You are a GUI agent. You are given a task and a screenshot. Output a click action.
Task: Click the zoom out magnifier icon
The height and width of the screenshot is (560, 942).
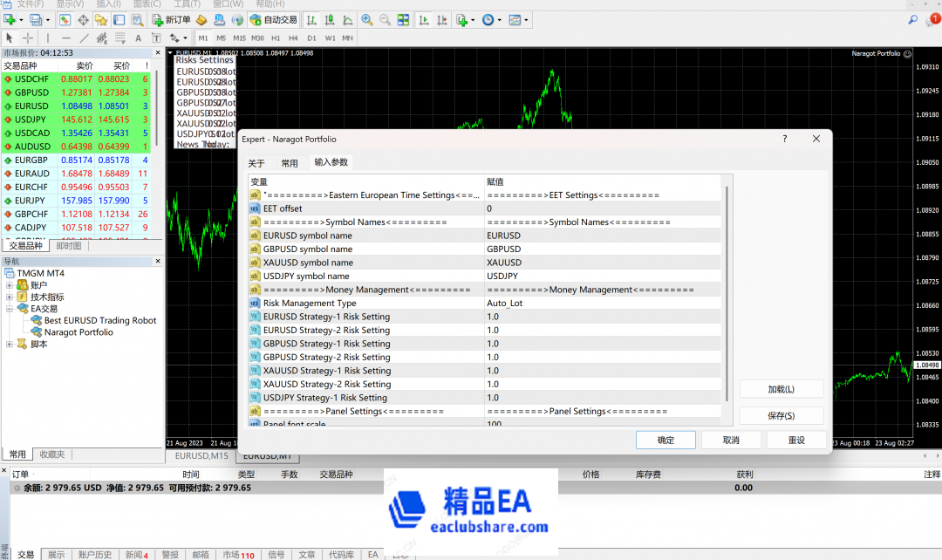385,19
